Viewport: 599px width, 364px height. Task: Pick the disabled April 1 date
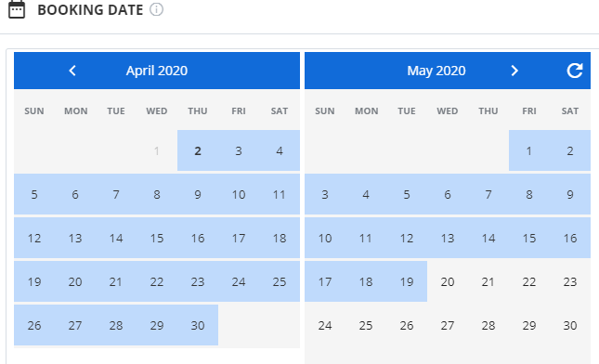tap(157, 150)
